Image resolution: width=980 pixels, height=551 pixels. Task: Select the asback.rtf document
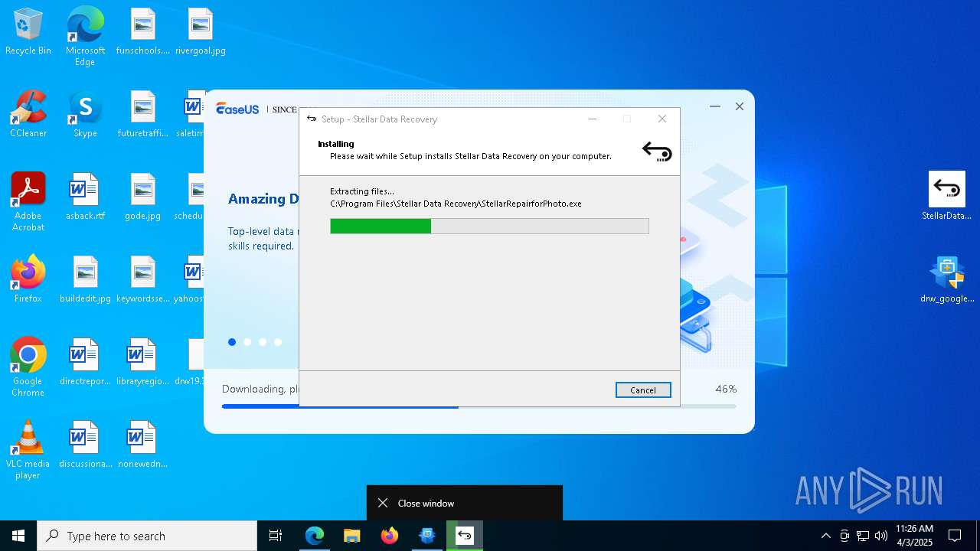tap(85, 197)
